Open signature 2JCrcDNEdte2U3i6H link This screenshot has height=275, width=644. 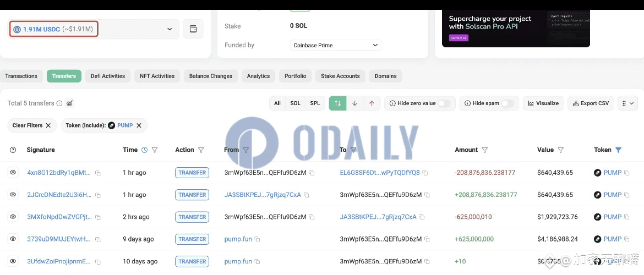pyautogui.click(x=59, y=195)
